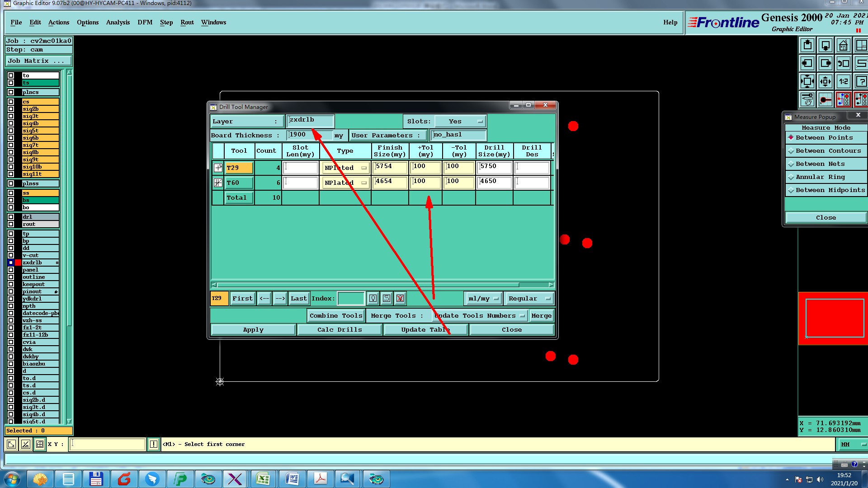Click the previous view undo-zoom icon
The width and height of the screenshot is (868, 488).
[x=843, y=64]
